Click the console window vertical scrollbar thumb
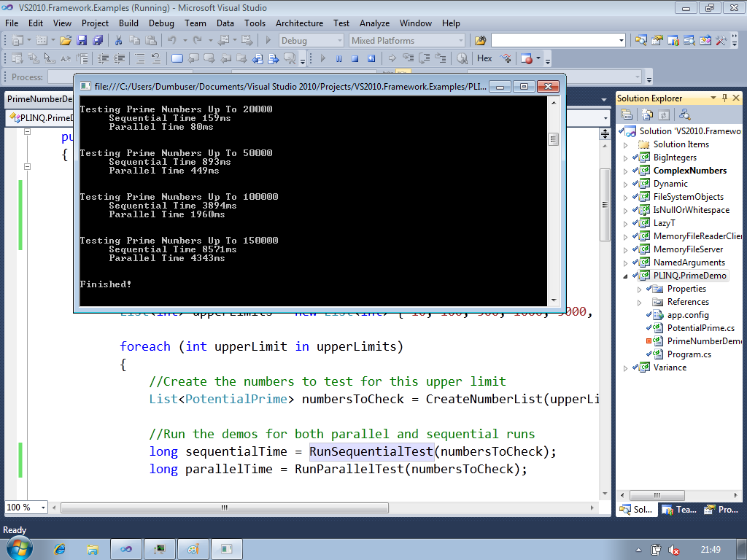This screenshot has height=560, width=747. pyautogui.click(x=553, y=139)
